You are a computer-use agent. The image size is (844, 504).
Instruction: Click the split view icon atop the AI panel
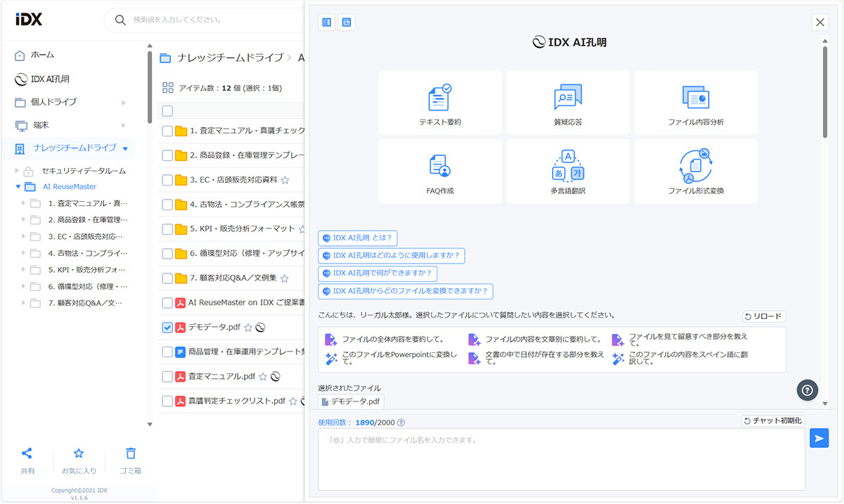point(326,22)
